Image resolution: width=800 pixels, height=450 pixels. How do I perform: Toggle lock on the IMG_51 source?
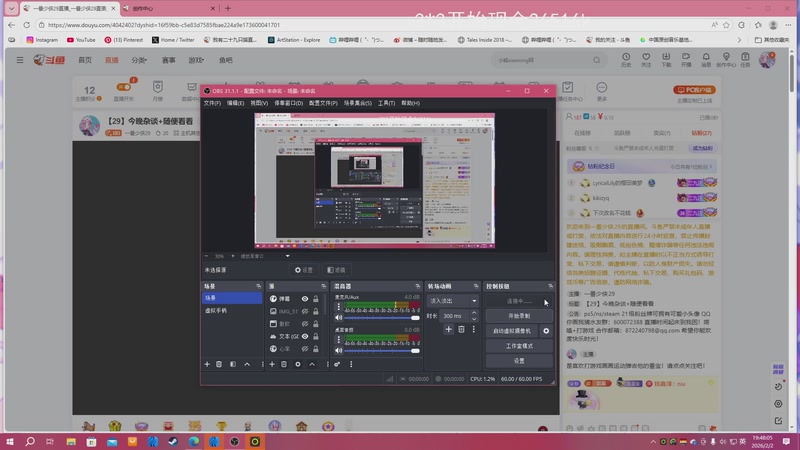click(x=316, y=311)
